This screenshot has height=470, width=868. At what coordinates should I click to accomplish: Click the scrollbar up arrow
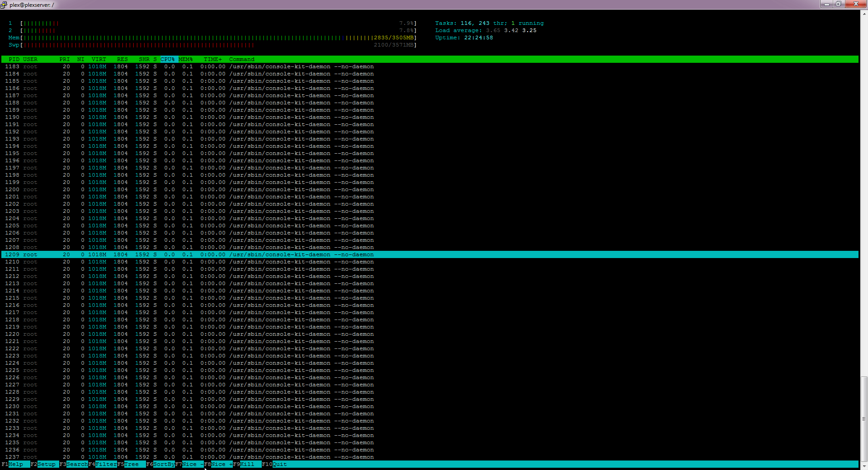pyautogui.click(x=864, y=14)
